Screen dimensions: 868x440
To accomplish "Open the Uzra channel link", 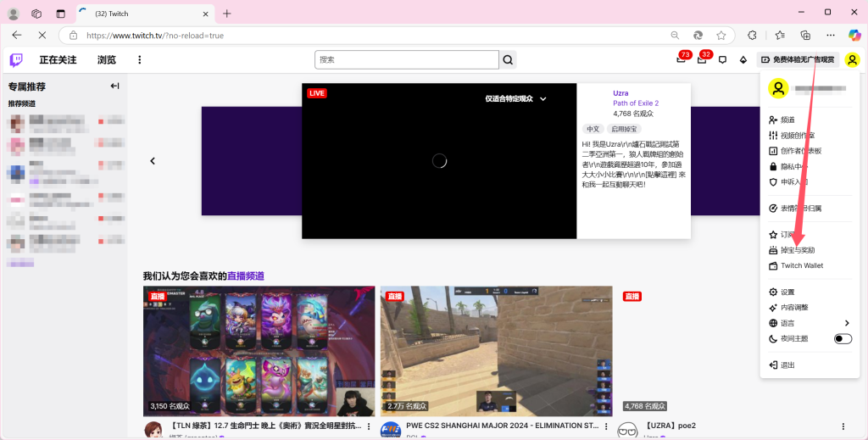I will [620, 93].
